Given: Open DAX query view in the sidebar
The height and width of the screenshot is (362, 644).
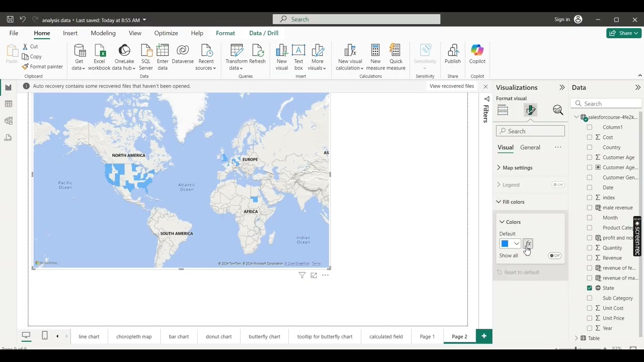Looking at the screenshot, I should coord(9,137).
